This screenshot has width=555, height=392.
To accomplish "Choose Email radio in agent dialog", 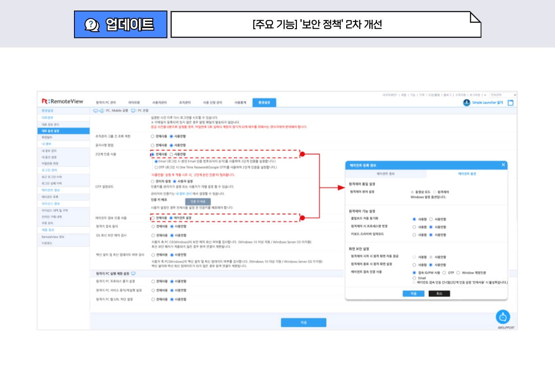I will pyautogui.click(x=414, y=278).
